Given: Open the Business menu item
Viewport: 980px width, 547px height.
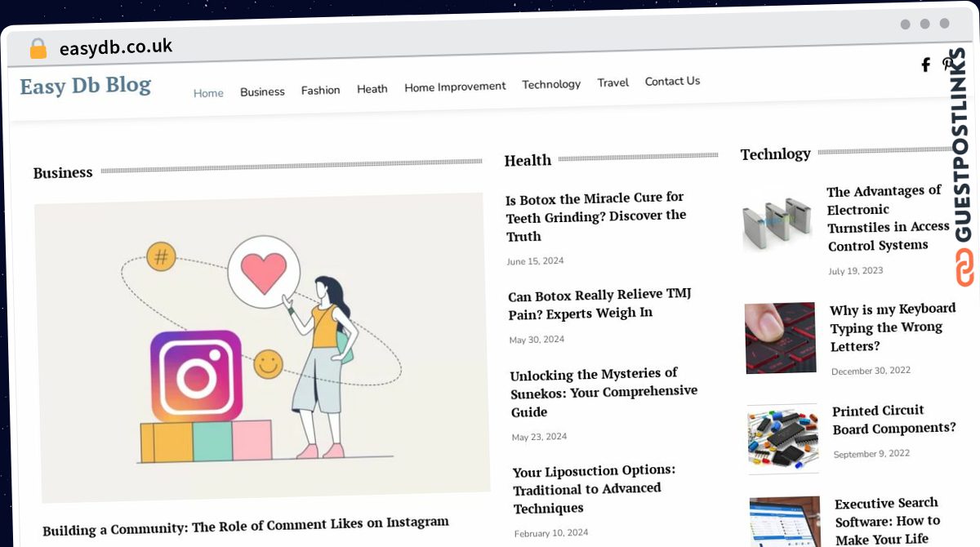Looking at the screenshot, I should tap(262, 91).
